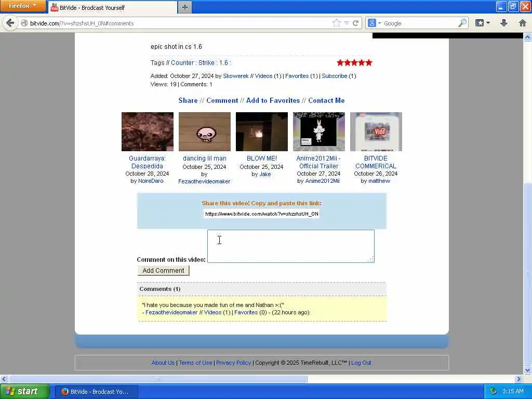532x399 pixels.
Task: Click the five-star red rating
Action: click(354, 63)
